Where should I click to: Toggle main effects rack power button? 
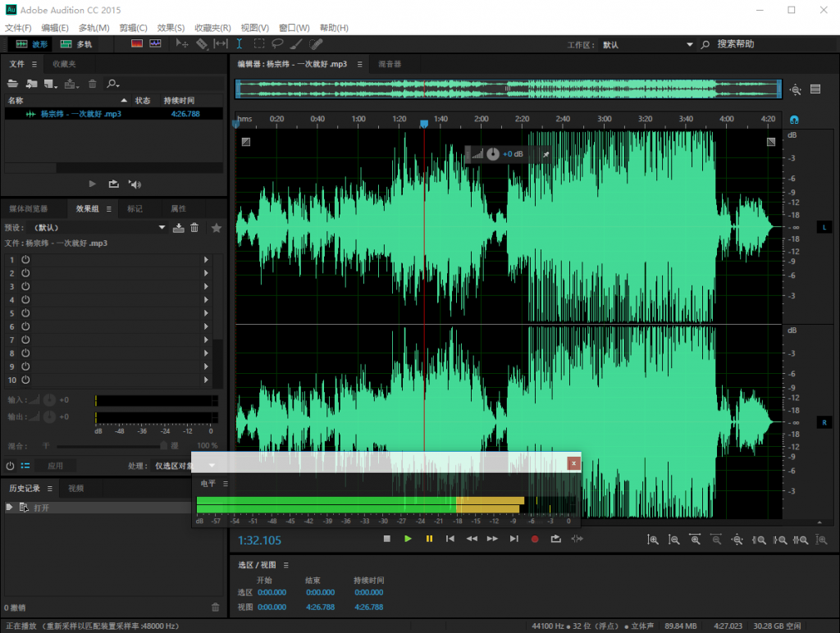10,466
